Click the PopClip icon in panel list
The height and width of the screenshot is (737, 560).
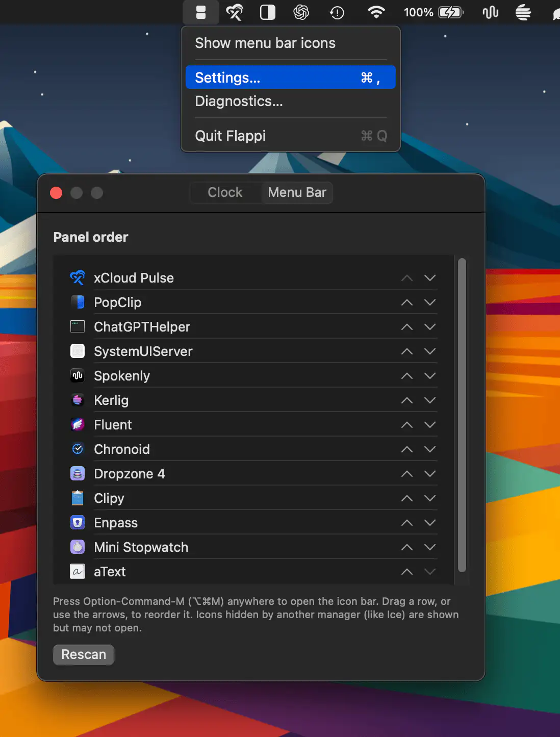[78, 302]
